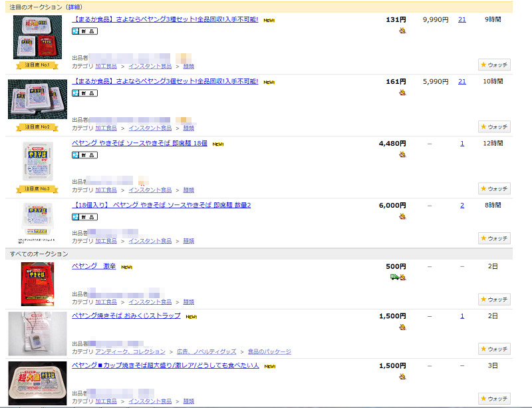The height and width of the screenshot is (408, 532).
Task: Add 131円 listing to watch list
Action: 494,65
